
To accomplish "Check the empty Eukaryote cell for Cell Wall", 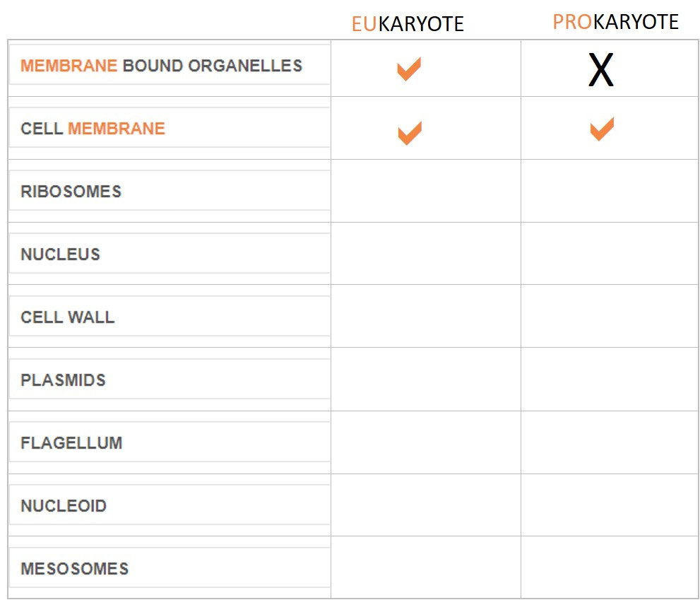I will click(425, 316).
